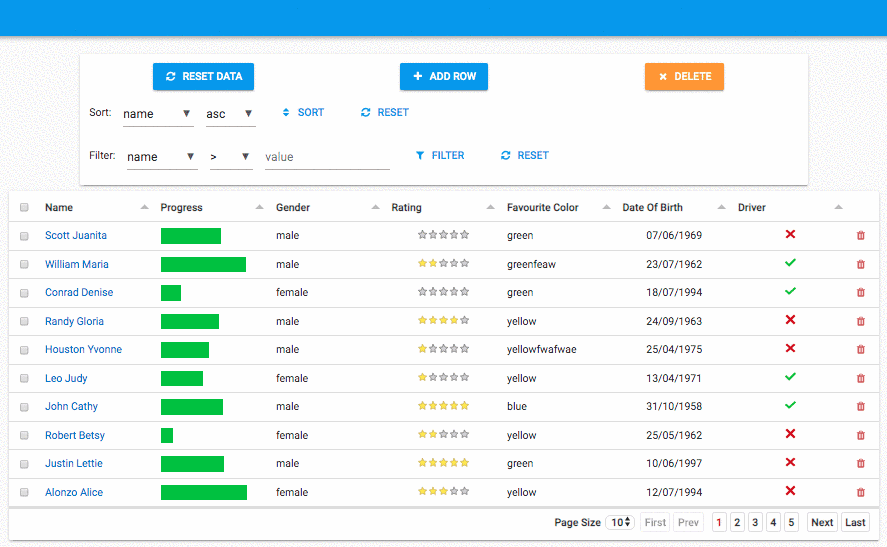Delete the Scott Juanita row via trash icon
887x547 pixels.
tap(860, 235)
